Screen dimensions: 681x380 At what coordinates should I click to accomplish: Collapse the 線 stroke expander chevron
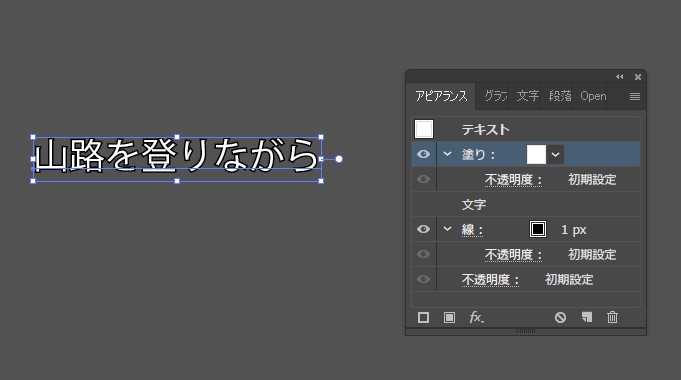coord(447,228)
